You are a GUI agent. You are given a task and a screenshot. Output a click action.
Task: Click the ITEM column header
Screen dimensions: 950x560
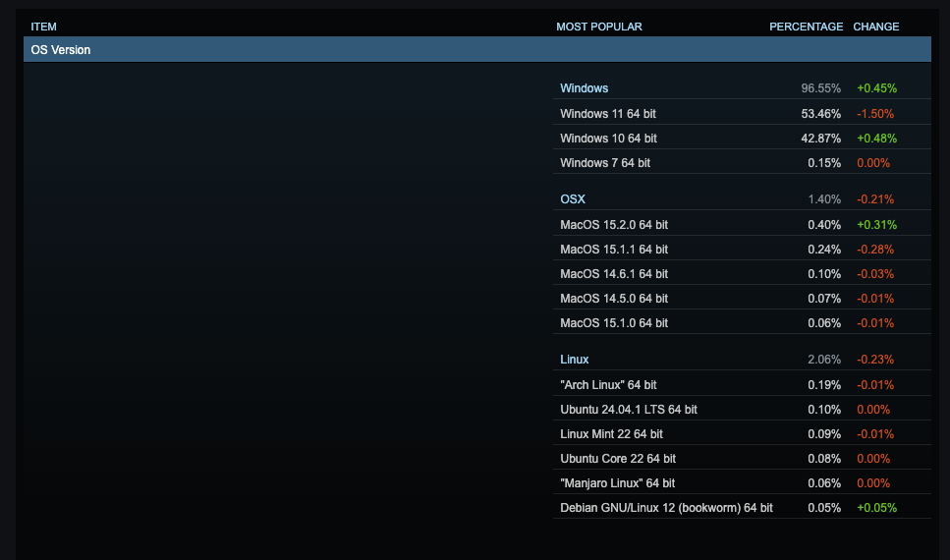(x=43, y=27)
